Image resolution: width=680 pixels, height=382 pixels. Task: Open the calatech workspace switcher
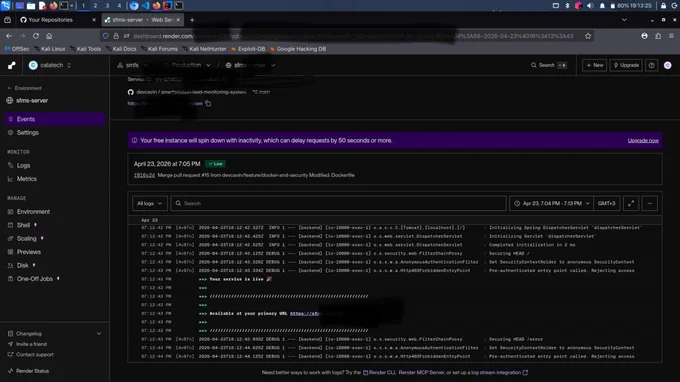(50, 65)
